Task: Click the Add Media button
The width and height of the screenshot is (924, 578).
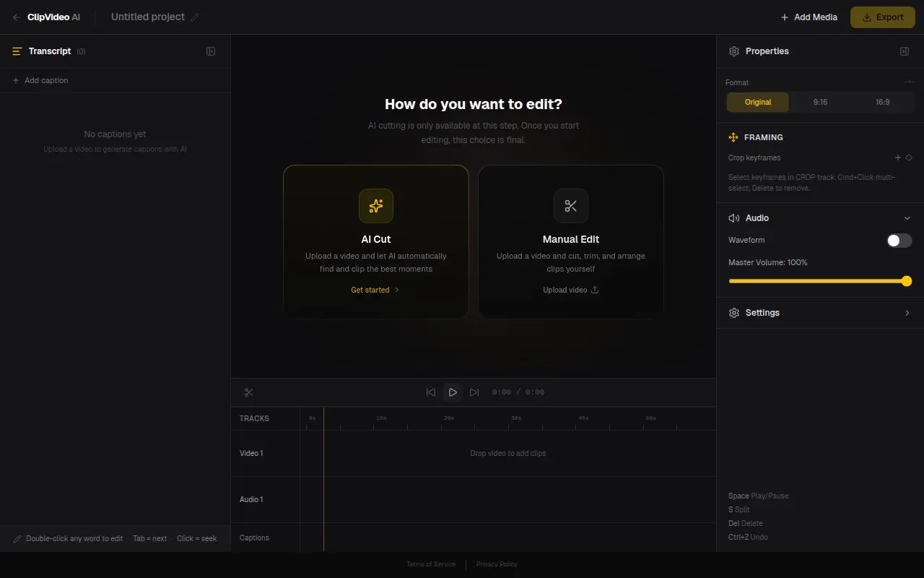Action: pyautogui.click(x=809, y=17)
